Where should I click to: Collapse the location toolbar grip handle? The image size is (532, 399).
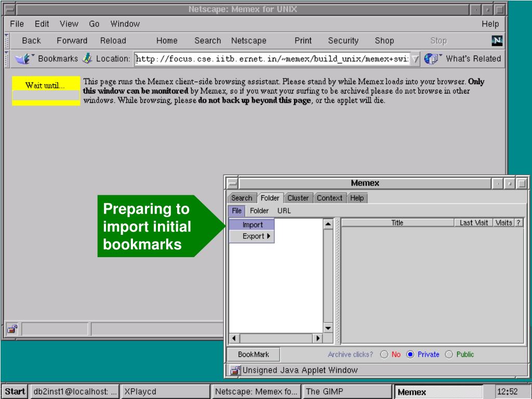pos(7,59)
